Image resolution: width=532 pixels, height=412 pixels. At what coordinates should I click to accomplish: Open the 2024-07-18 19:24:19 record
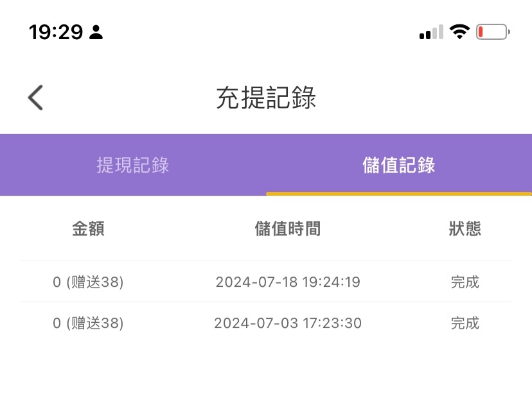288,282
